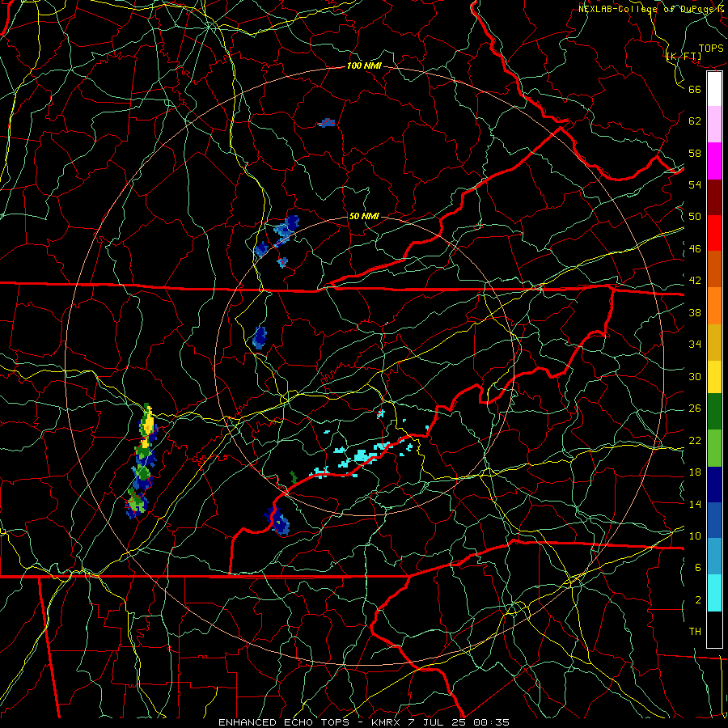
Task: Click the legend value '14'
Action: click(695, 504)
